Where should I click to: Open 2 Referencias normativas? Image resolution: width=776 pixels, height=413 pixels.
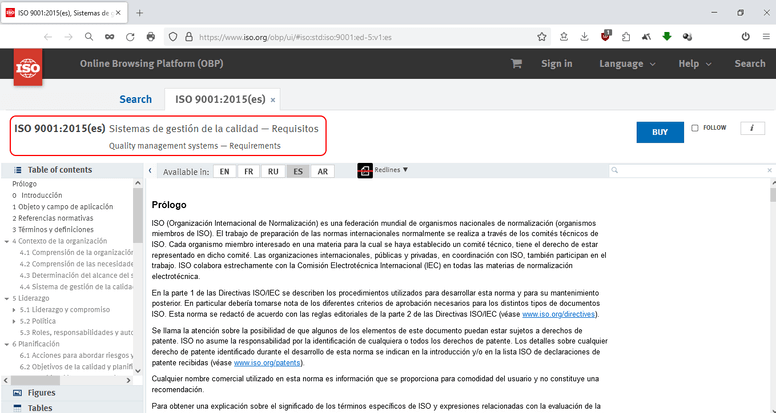click(52, 218)
